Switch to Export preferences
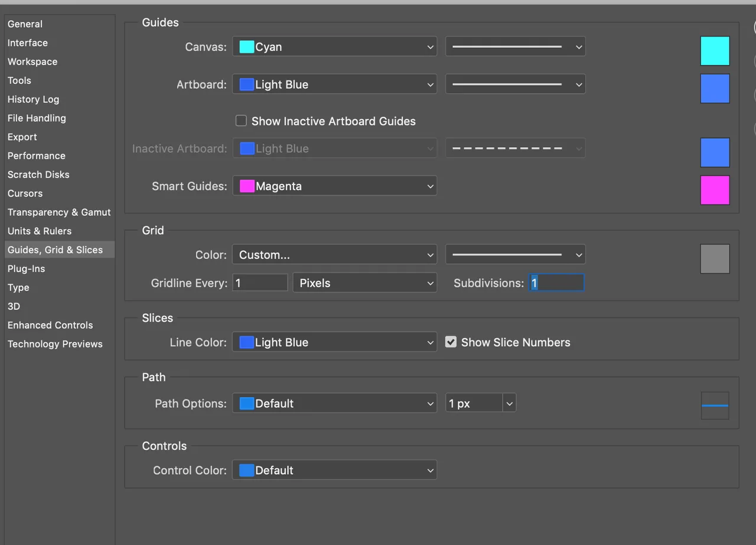 tap(22, 137)
